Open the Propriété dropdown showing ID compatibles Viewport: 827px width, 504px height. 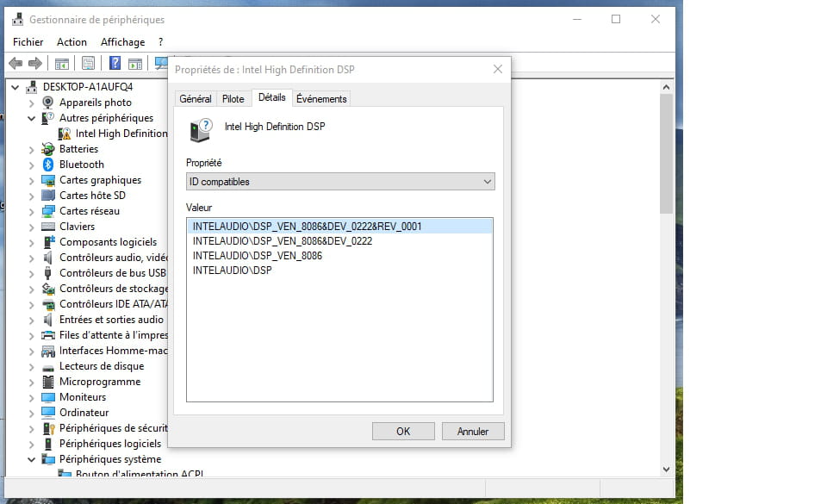click(340, 182)
